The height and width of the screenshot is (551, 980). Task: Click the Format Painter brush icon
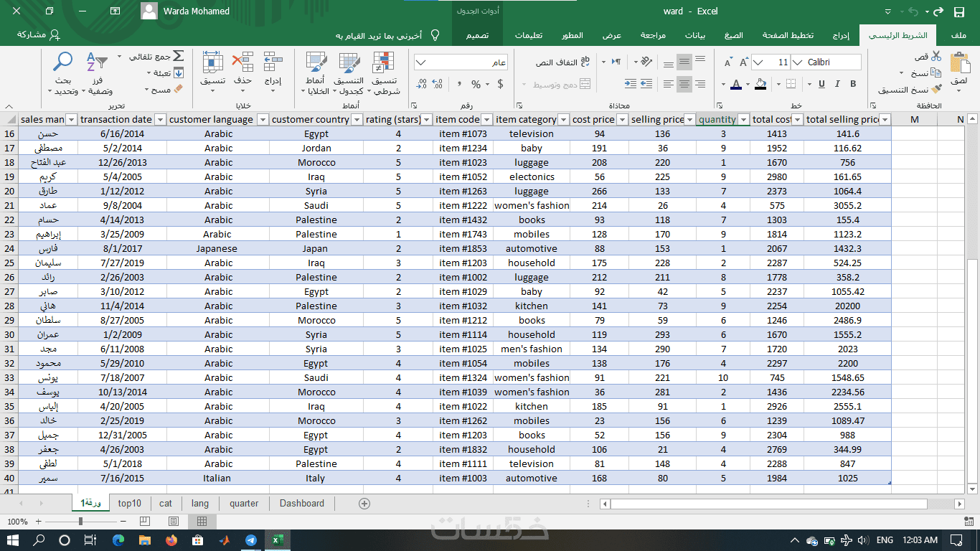[936, 89]
